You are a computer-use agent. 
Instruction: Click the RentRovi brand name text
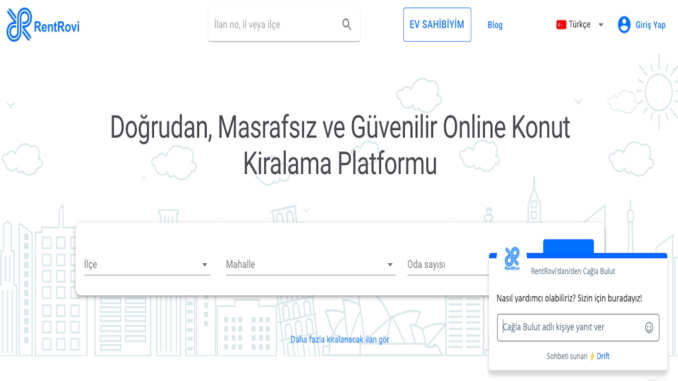coord(57,27)
